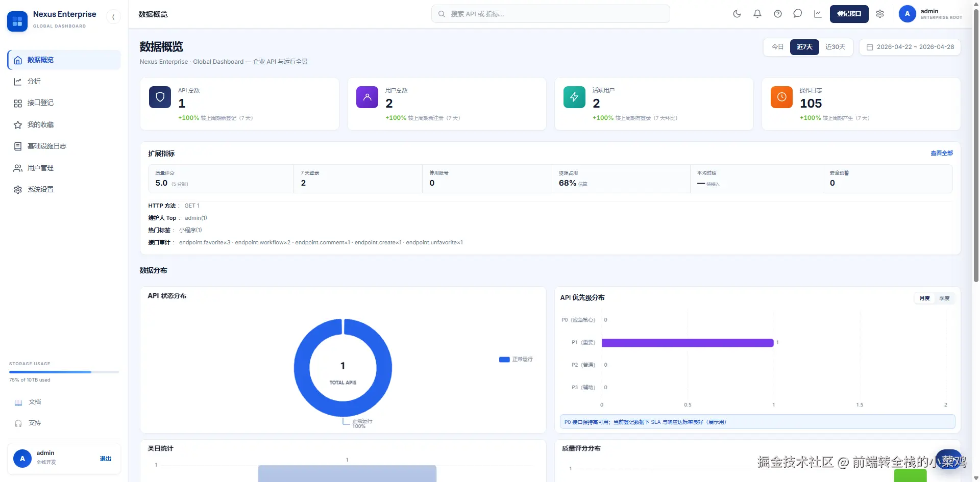Toggle priority chart to 季度

point(944,298)
